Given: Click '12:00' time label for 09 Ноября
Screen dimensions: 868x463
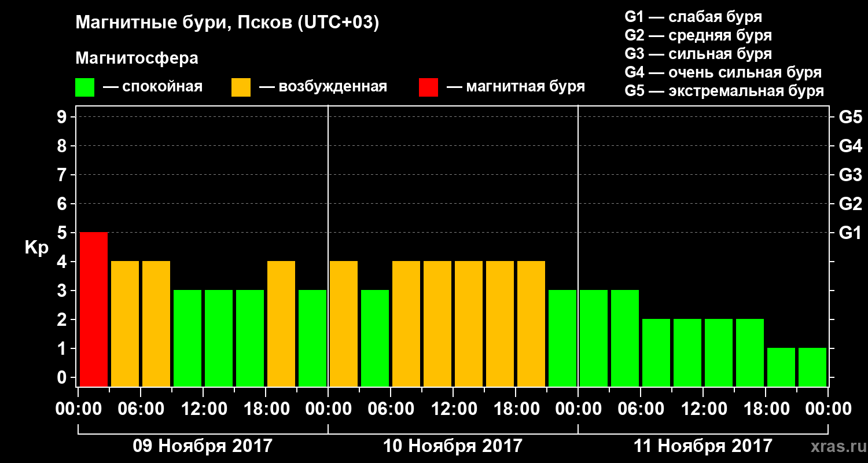Looking at the screenshot, I should [203, 409].
